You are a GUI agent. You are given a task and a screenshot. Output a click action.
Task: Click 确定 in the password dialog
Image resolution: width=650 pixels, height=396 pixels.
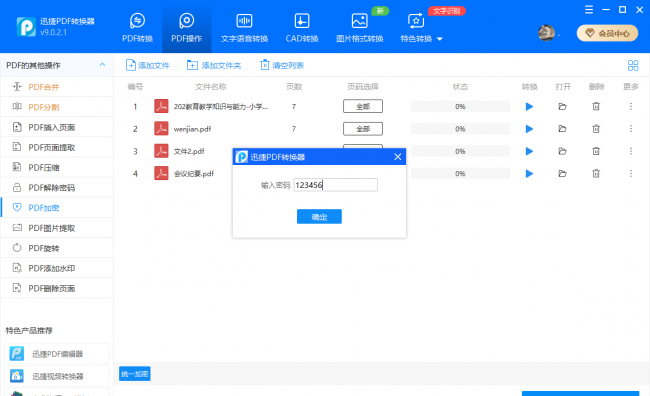pos(319,216)
